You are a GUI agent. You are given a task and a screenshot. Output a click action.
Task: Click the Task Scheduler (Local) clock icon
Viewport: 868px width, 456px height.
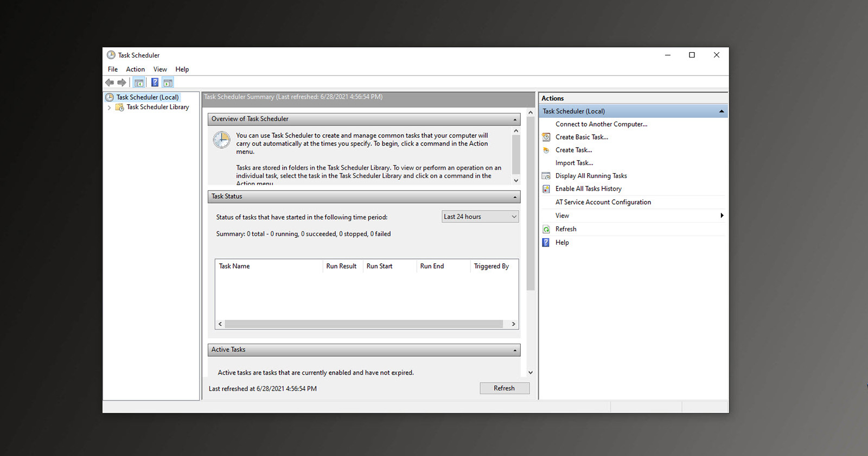pyautogui.click(x=110, y=97)
